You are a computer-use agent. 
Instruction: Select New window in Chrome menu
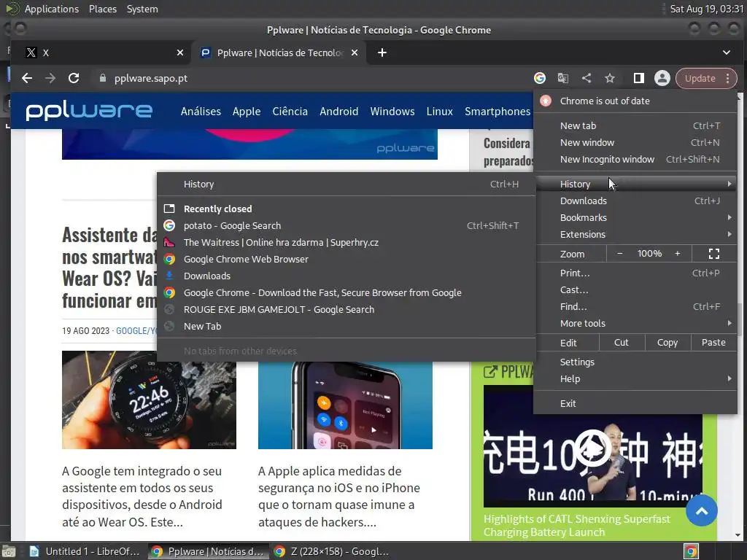click(635, 142)
